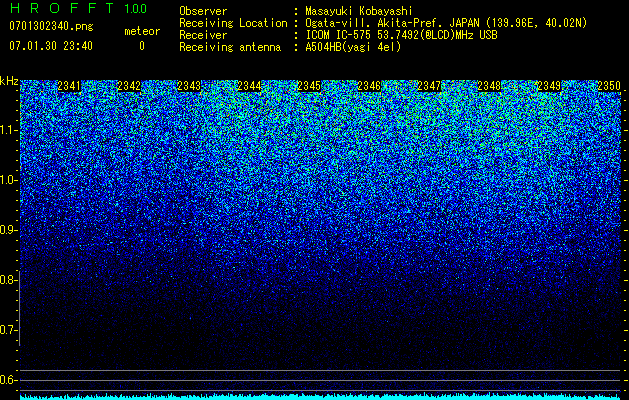
Task: Click the 2348 time marker
Action: pos(489,86)
